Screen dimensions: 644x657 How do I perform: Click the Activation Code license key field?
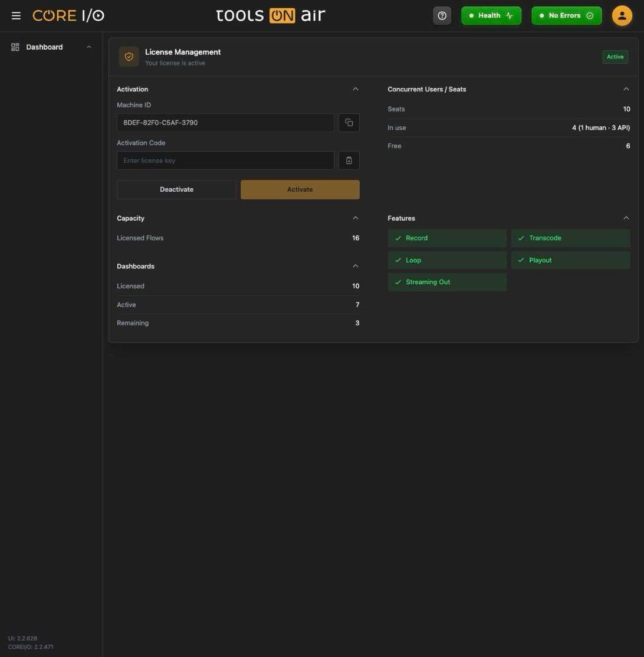click(x=225, y=160)
